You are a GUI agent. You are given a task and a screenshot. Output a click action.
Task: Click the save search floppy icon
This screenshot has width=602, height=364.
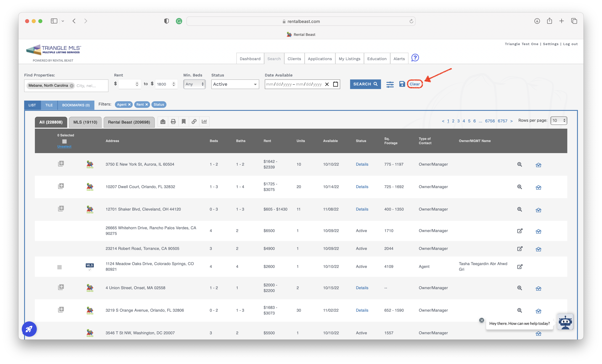click(402, 84)
